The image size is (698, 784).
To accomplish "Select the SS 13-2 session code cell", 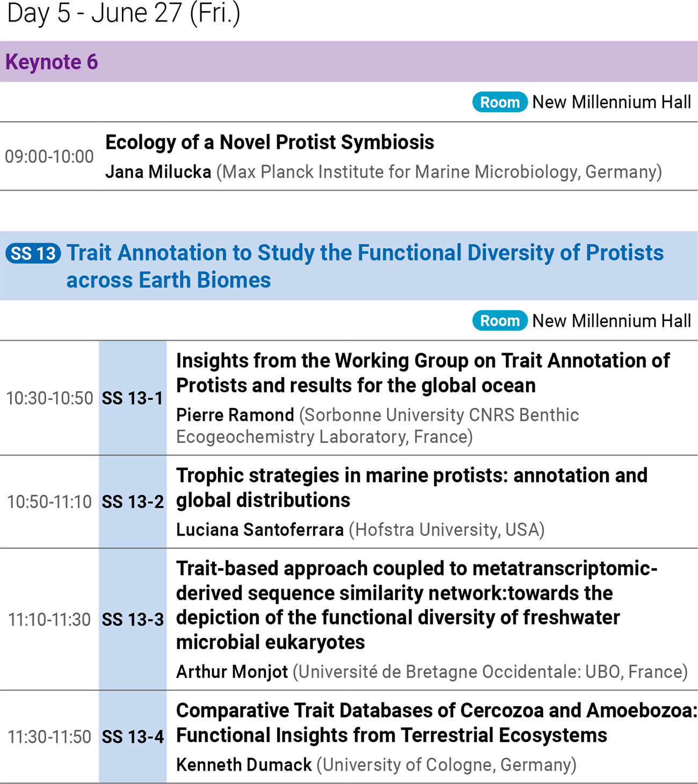I will click(133, 502).
